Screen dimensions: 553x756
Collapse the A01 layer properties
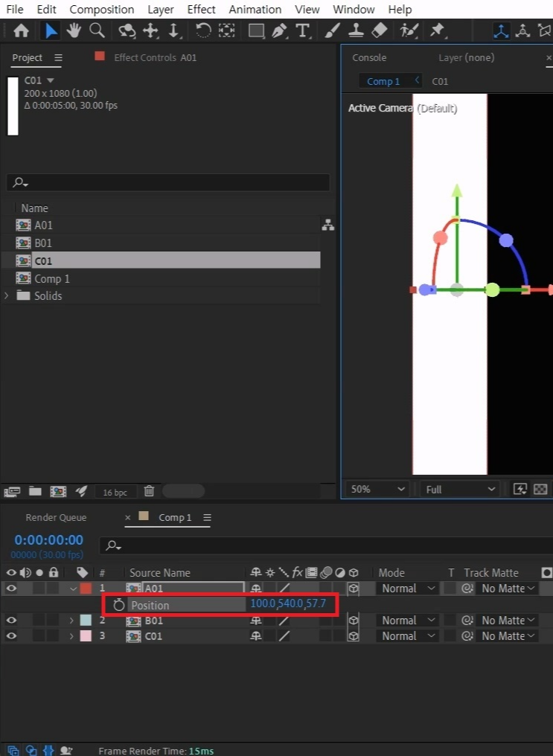pyautogui.click(x=73, y=589)
